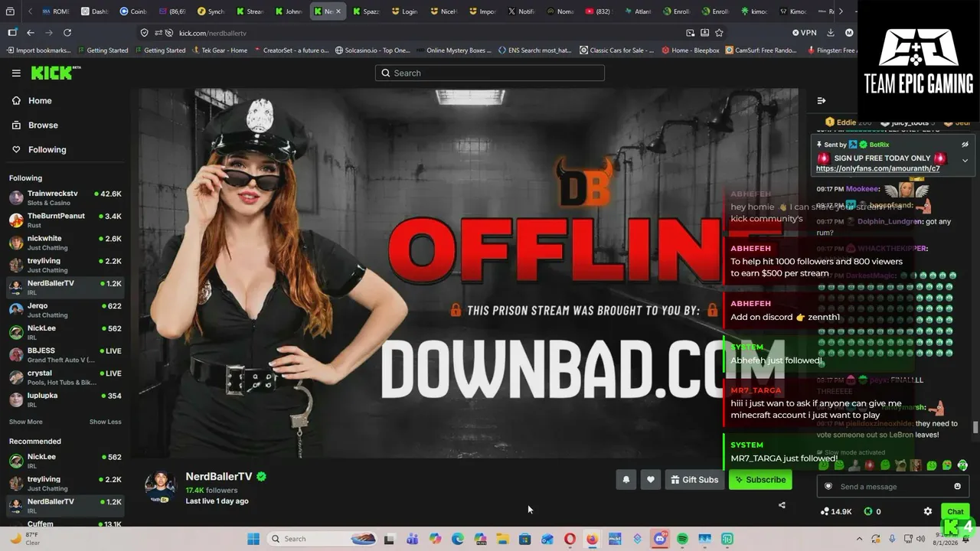Open nickwhite channel in Following list
This screenshot has height=551, width=980.
coord(65,242)
